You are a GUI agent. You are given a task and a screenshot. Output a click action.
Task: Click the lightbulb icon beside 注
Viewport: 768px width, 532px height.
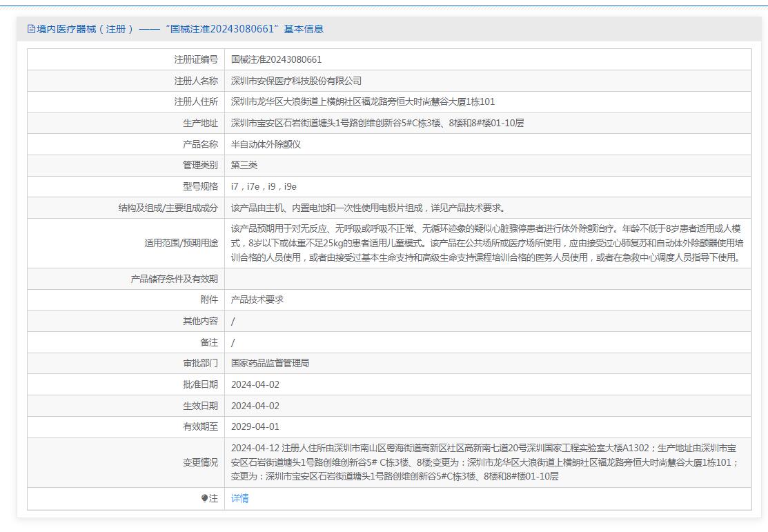click(x=204, y=499)
